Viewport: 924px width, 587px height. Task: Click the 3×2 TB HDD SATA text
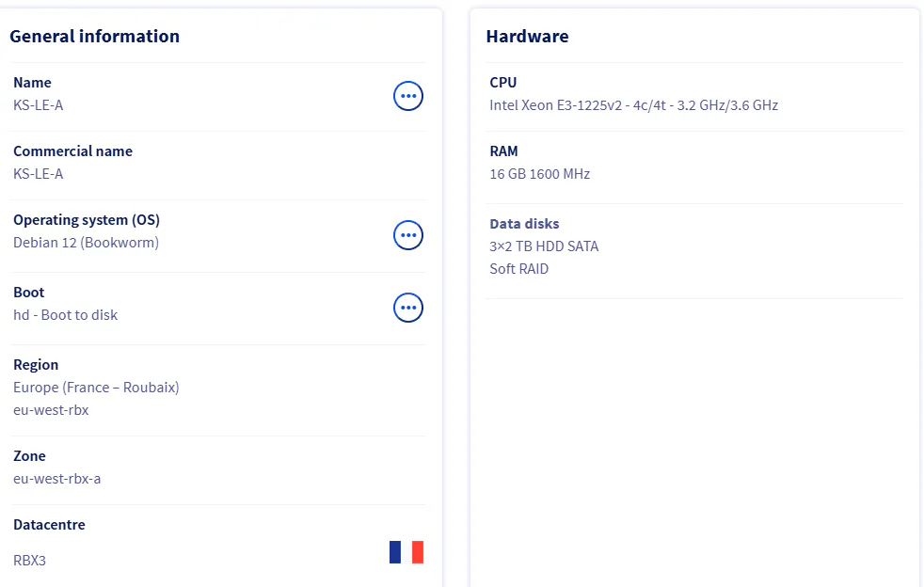pos(544,246)
